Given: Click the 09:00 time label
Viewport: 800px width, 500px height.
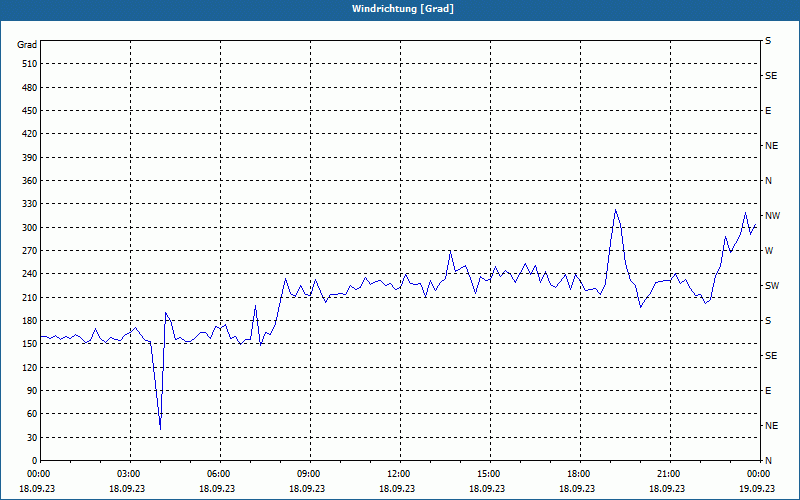Looking at the screenshot, I should [x=310, y=474].
